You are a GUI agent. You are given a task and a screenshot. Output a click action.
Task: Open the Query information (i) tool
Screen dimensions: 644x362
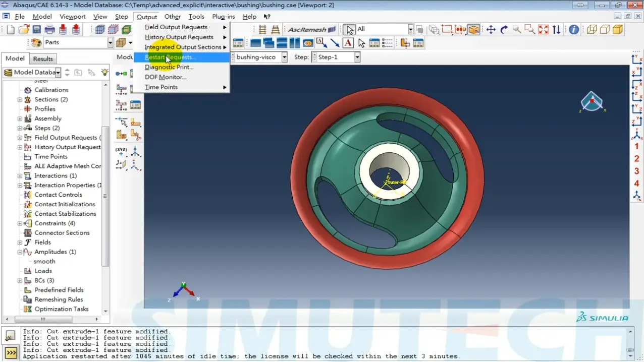tap(574, 30)
